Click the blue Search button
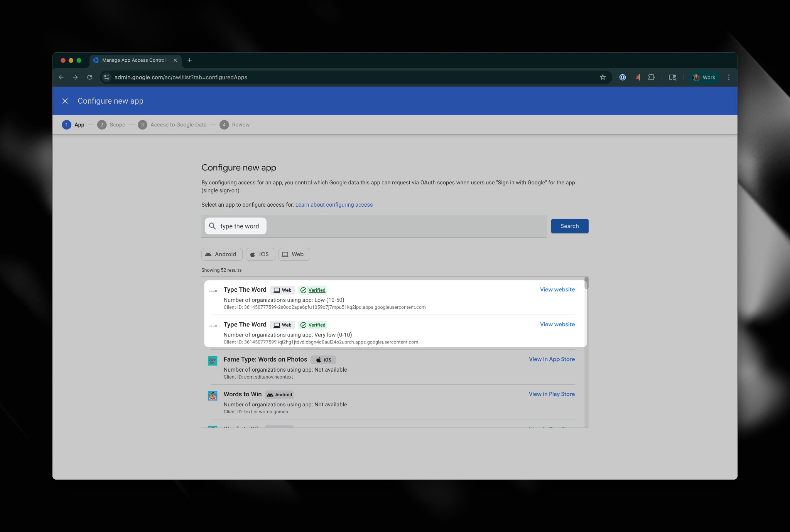The width and height of the screenshot is (790, 532). pyautogui.click(x=570, y=226)
